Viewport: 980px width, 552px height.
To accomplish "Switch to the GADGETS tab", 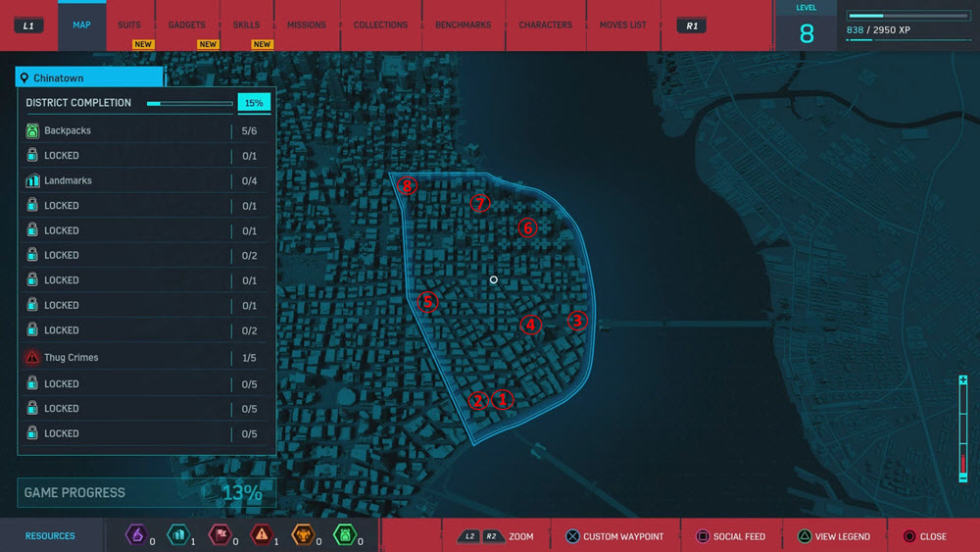I will click(x=186, y=25).
